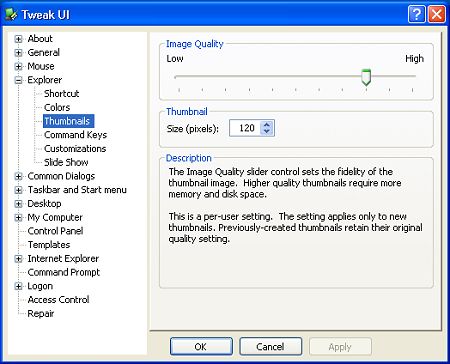The width and height of the screenshot is (450, 364).
Task: Open the Control Panel page
Action: tap(55, 231)
